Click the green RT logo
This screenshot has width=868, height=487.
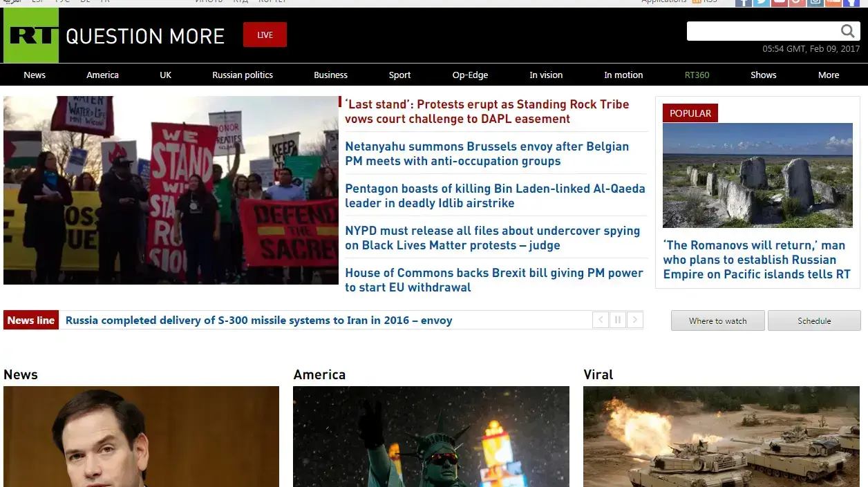coord(31,35)
